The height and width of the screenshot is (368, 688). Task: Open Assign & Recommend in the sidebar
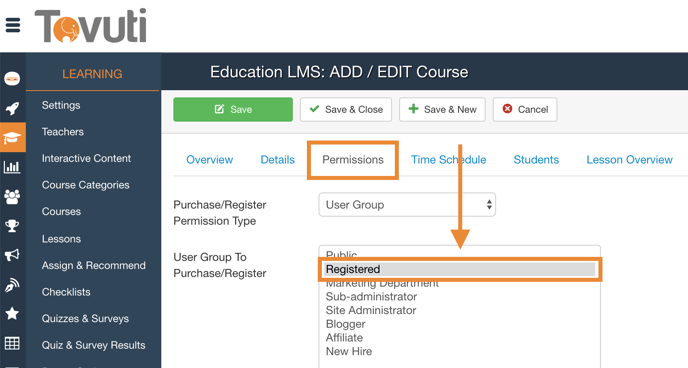[x=94, y=265]
